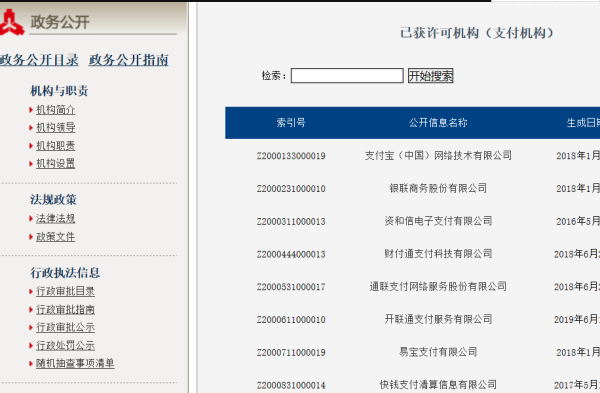Select 支付宝（中国）网络技术有限公司 entry
This screenshot has width=600, height=393.
point(438,156)
